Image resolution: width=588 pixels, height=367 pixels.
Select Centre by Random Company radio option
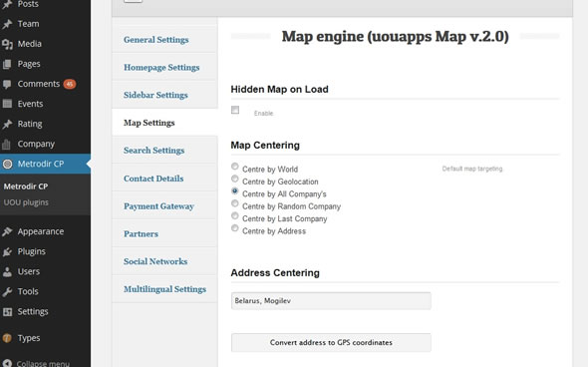tap(235, 203)
